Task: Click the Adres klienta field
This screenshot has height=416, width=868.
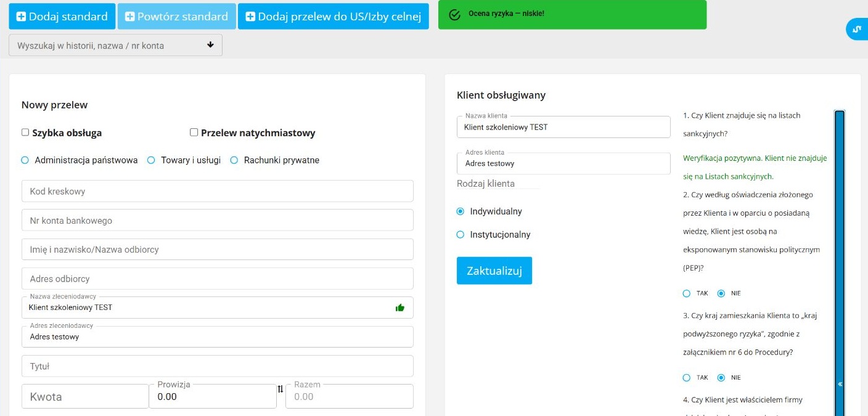Action: pyautogui.click(x=563, y=163)
